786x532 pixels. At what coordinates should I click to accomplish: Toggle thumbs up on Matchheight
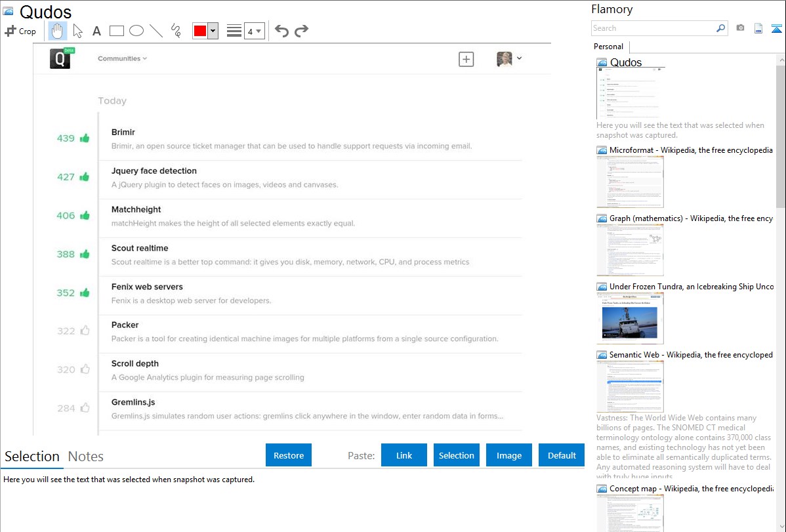85,215
